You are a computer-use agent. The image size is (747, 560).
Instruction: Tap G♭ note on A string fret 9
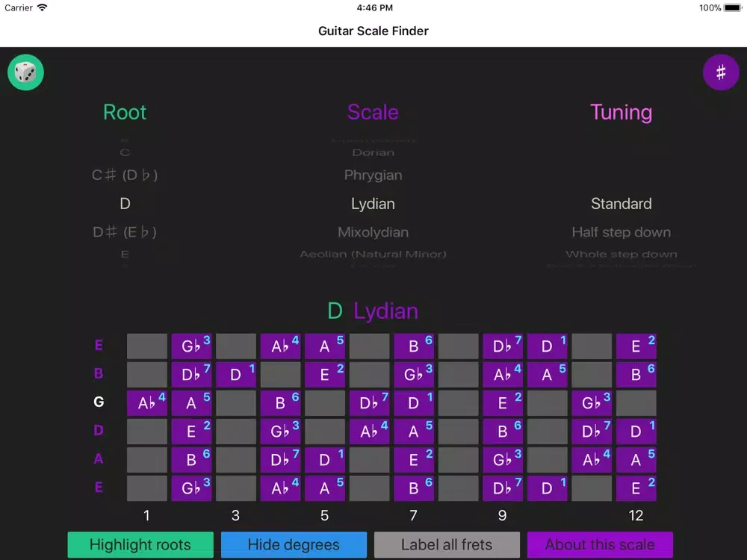tap(503, 460)
